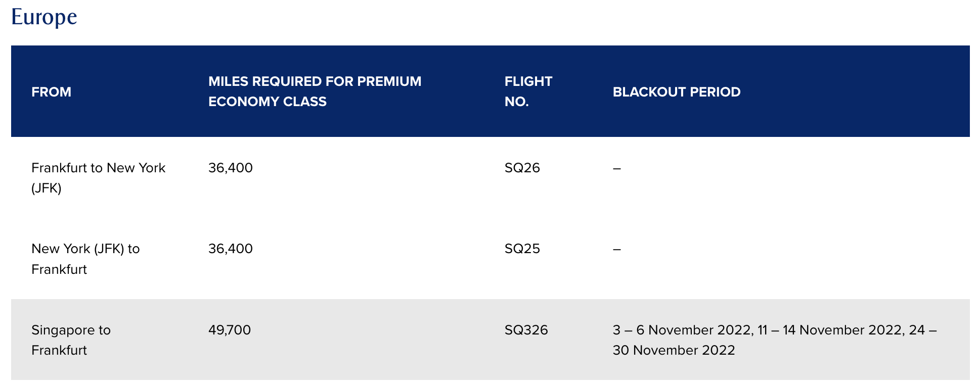The height and width of the screenshot is (386, 980).
Task: Click the Miles Required for Premium Economy header
Action: tap(315, 91)
